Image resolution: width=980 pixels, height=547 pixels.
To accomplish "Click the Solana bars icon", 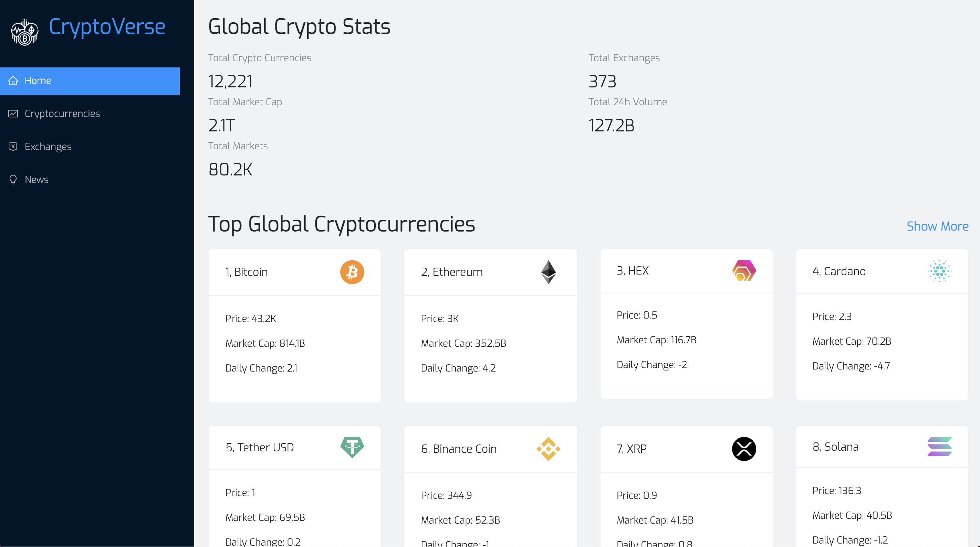I will (940, 447).
